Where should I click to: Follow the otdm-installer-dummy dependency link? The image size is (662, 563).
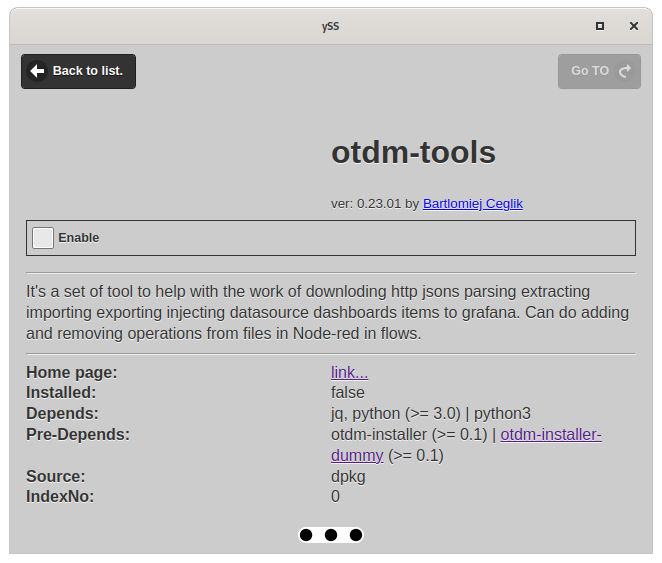coord(551,435)
